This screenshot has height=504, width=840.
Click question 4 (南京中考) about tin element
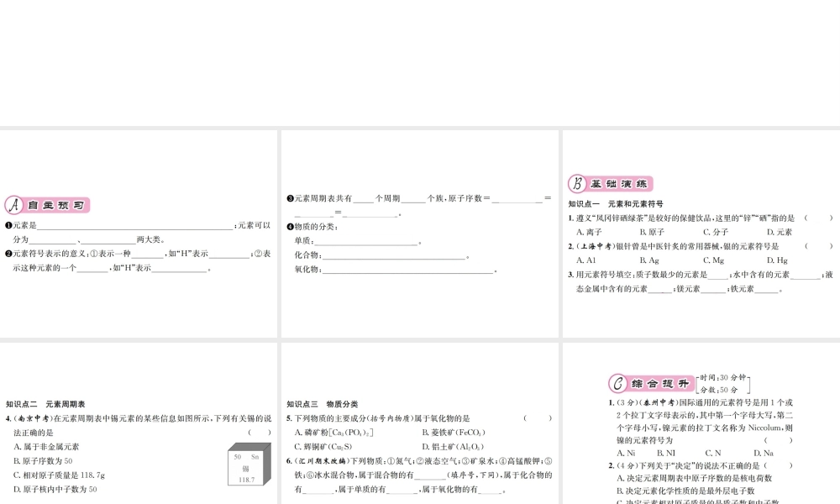139,418
